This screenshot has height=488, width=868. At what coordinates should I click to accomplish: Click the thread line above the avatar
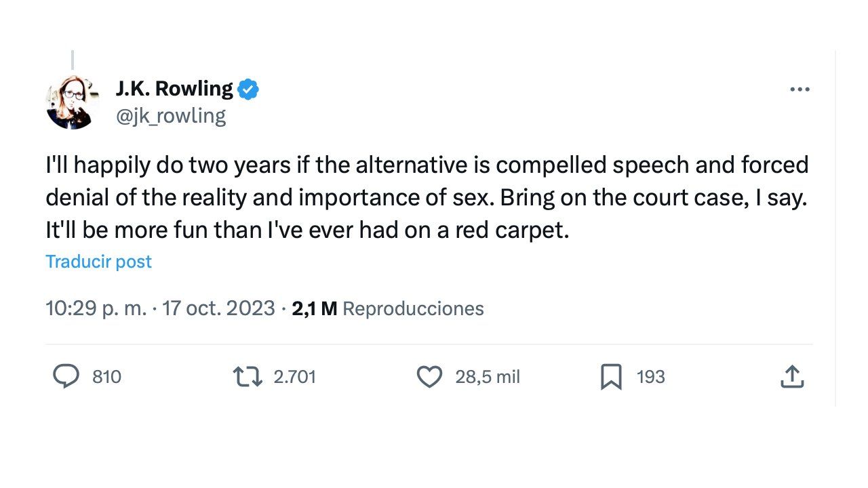coord(73,60)
